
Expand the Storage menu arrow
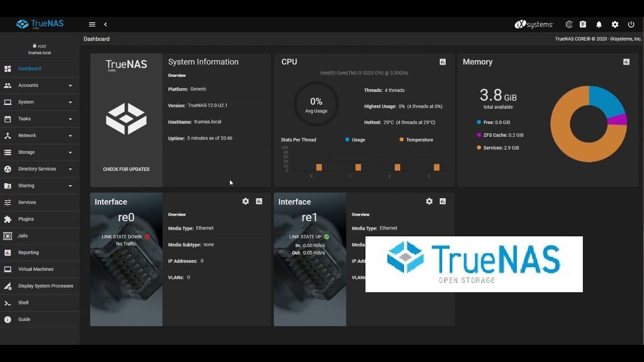70,152
